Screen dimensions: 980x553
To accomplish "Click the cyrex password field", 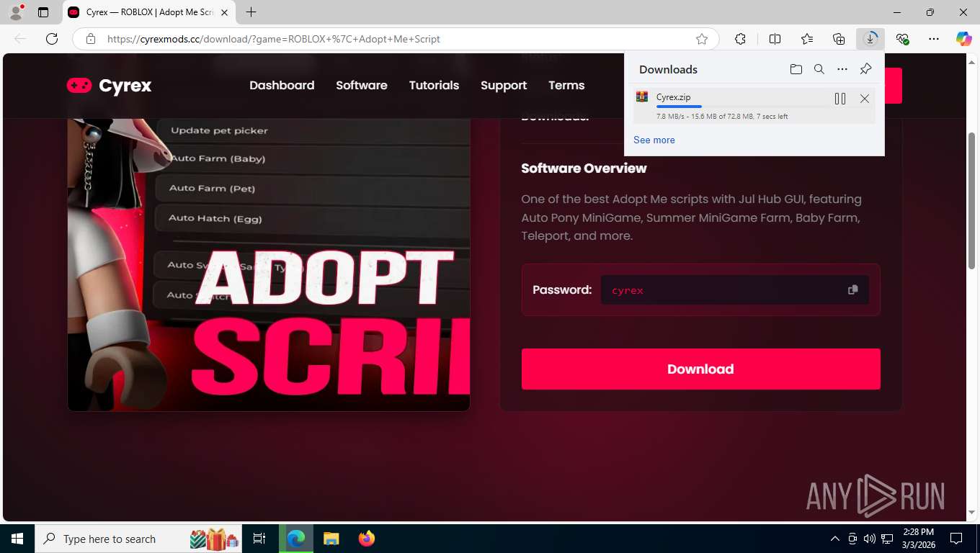I will pos(734,289).
